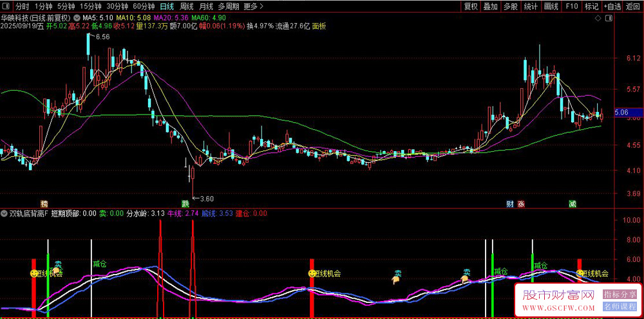The height and width of the screenshot is (319, 644).
Task: Toggle the right side panel icon
Action: [x=609, y=18]
